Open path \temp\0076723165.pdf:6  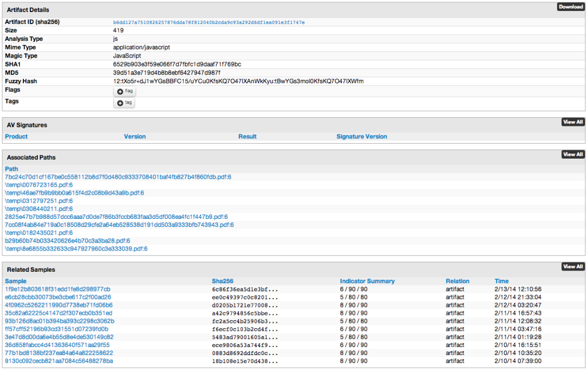pyautogui.click(x=39, y=185)
